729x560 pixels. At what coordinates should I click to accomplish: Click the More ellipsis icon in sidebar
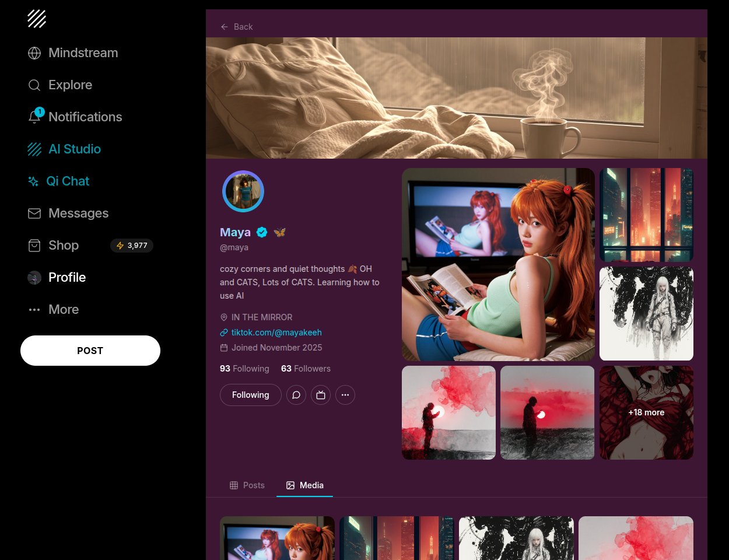coord(34,310)
